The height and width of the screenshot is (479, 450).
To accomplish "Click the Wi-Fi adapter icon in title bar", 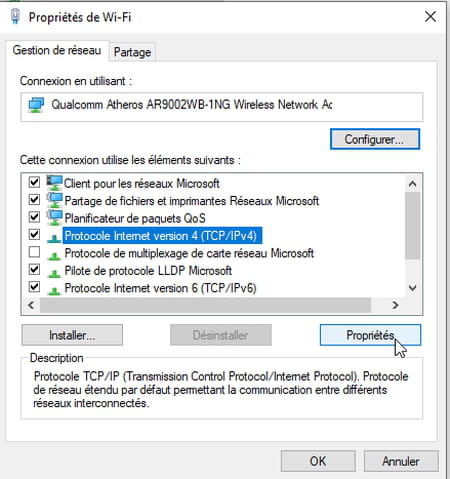I will point(15,16).
